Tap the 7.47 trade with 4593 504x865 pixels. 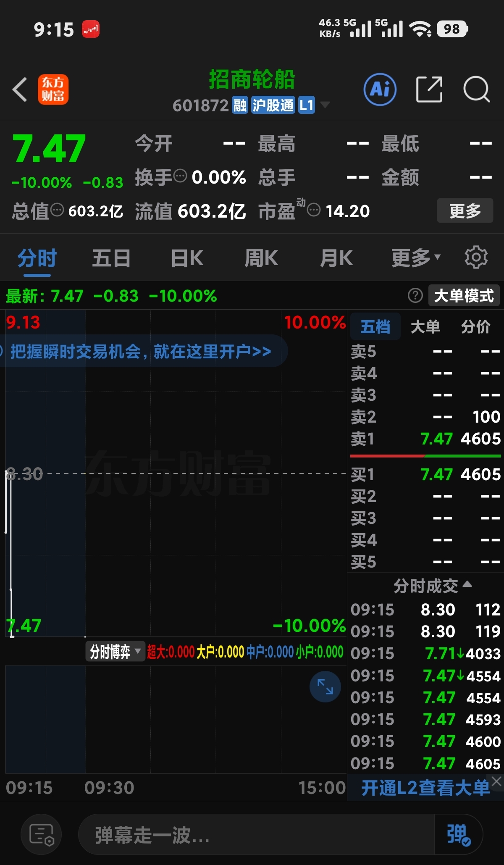click(425, 719)
